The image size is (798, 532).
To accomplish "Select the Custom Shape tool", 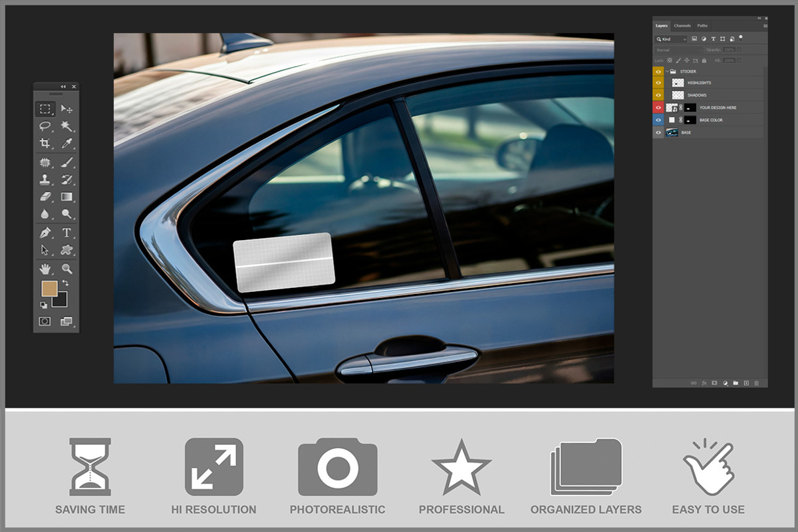I will [x=66, y=250].
